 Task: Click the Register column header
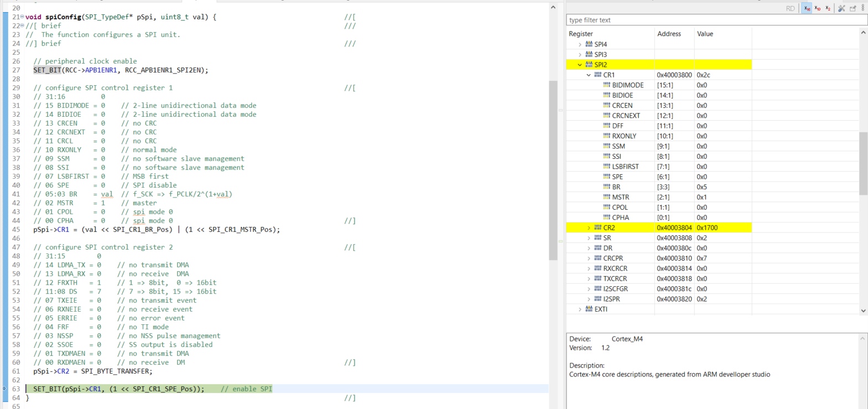(x=610, y=34)
